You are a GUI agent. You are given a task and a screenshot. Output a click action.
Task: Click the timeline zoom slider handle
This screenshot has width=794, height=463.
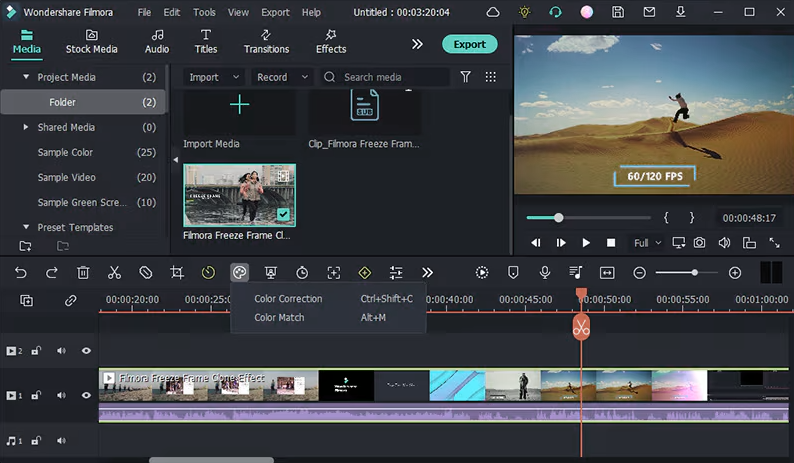(x=695, y=273)
